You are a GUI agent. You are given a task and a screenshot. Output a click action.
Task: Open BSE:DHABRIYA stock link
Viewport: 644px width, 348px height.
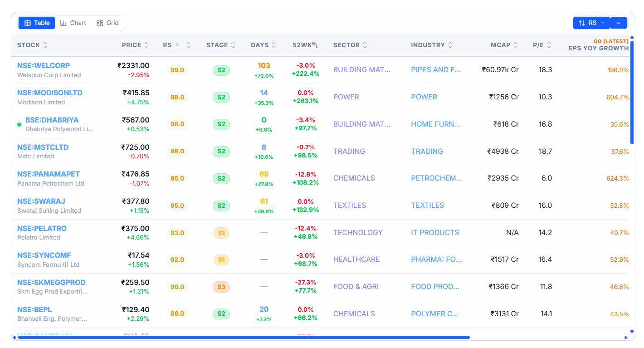[x=52, y=120]
